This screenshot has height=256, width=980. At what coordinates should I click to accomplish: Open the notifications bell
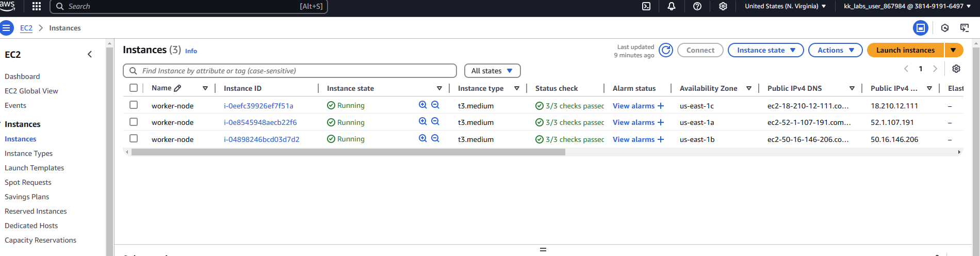click(672, 6)
